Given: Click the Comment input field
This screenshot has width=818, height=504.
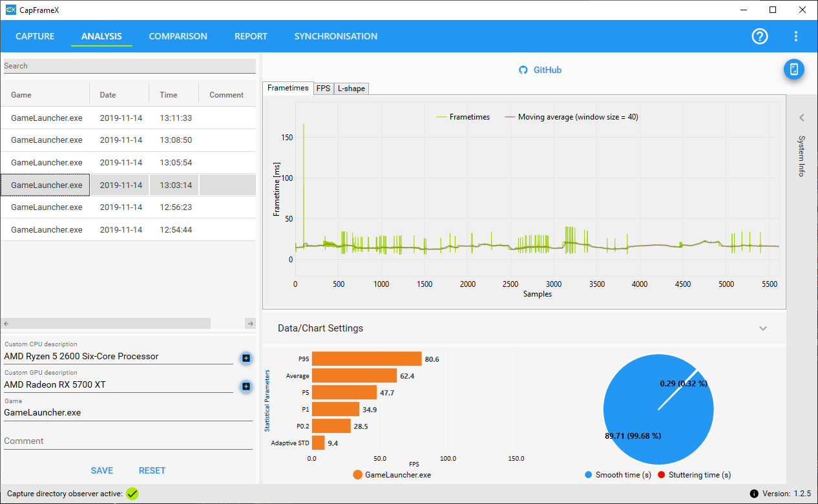Looking at the screenshot, I should [128, 441].
